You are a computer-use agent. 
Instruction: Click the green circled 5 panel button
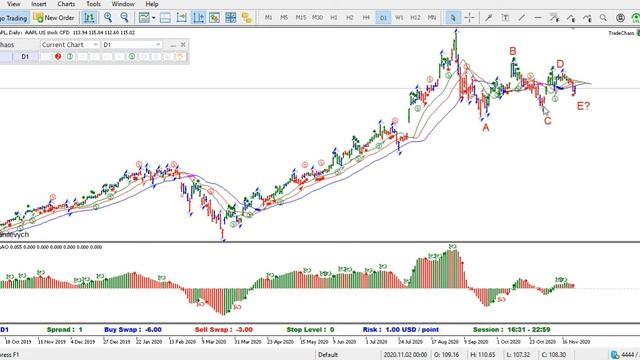(x=132, y=56)
